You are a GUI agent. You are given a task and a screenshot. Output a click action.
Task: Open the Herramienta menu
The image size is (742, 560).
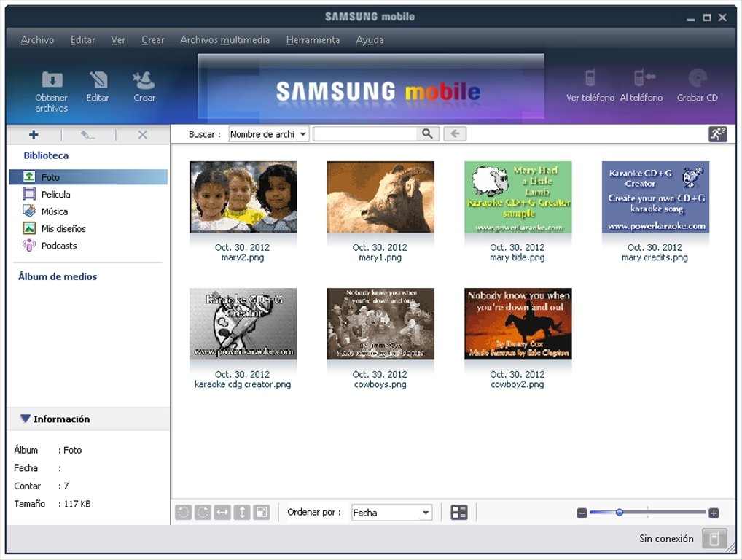tap(313, 40)
